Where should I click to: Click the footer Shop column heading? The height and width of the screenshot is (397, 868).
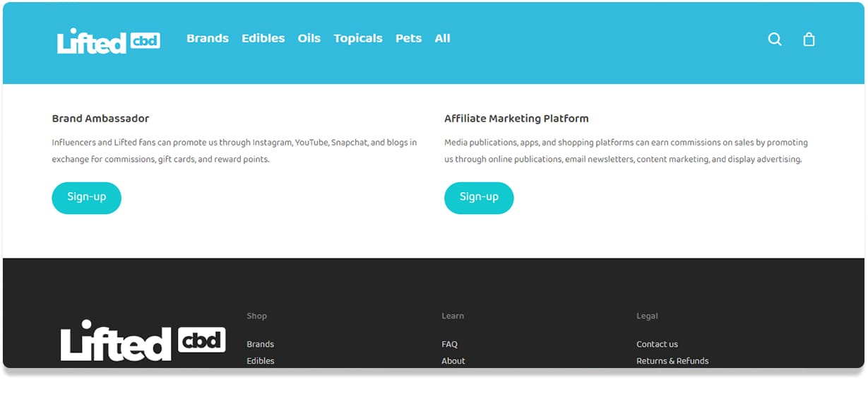click(257, 316)
